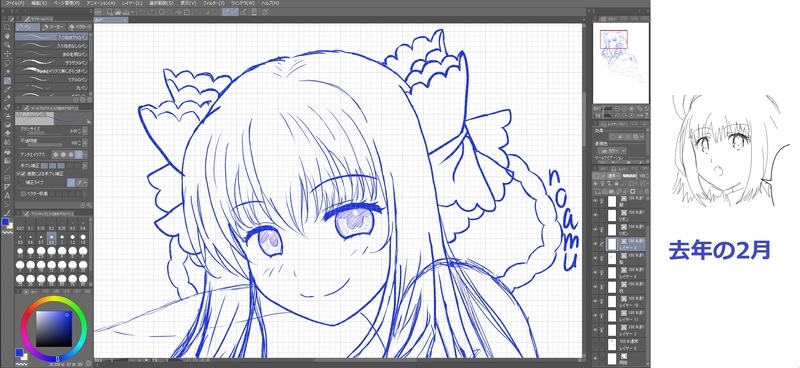800x368 pixels.
Task: Select the Zoom magnifier tool
Action: coord(7,27)
